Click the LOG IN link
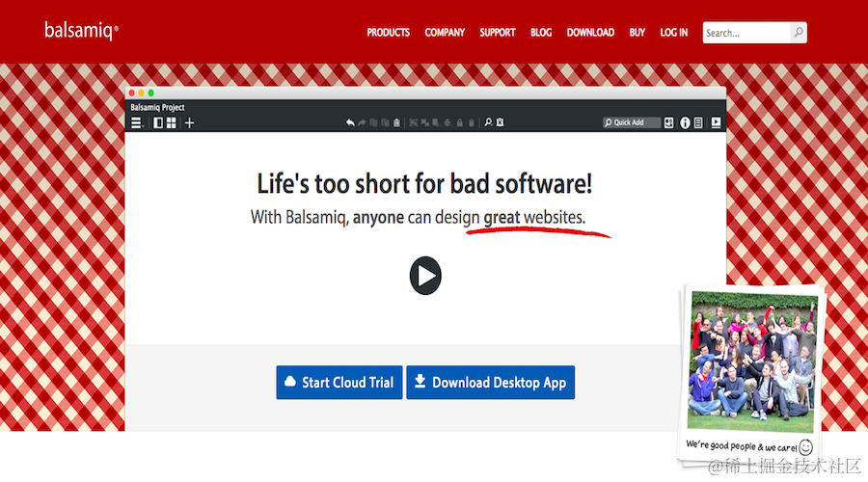 (x=674, y=33)
